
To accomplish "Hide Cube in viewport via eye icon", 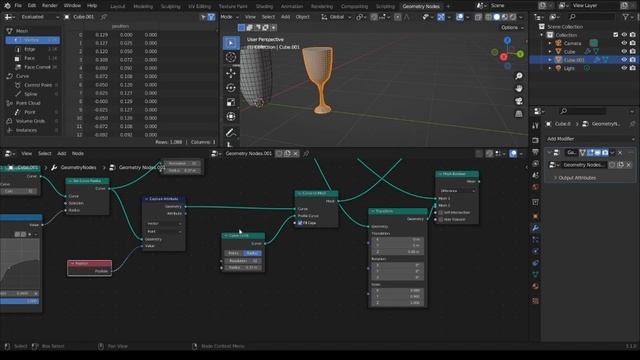I will pyautogui.click(x=624, y=51).
